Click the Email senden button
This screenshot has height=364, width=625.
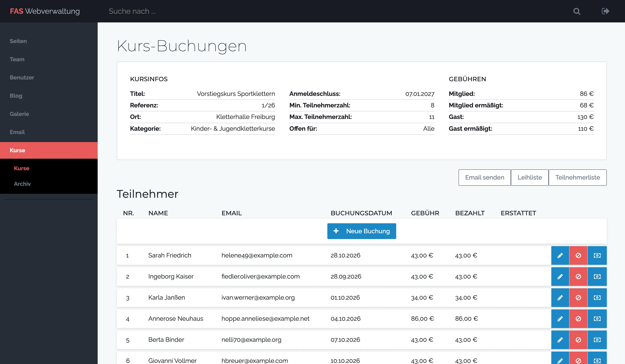tap(484, 178)
